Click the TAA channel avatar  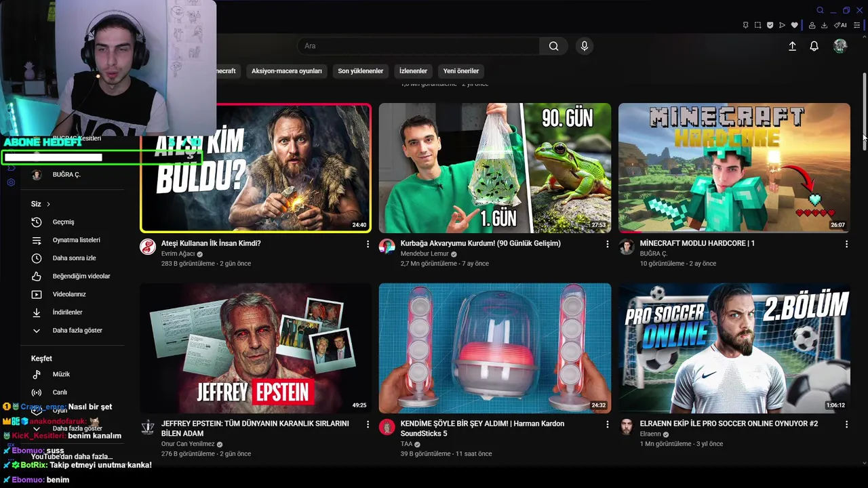click(x=387, y=427)
